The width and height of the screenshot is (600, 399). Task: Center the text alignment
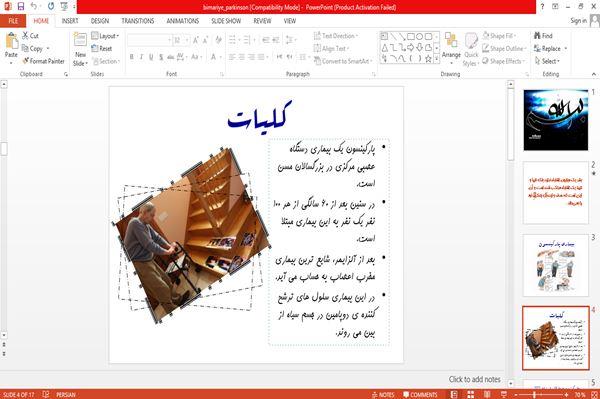click(x=241, y=57)
